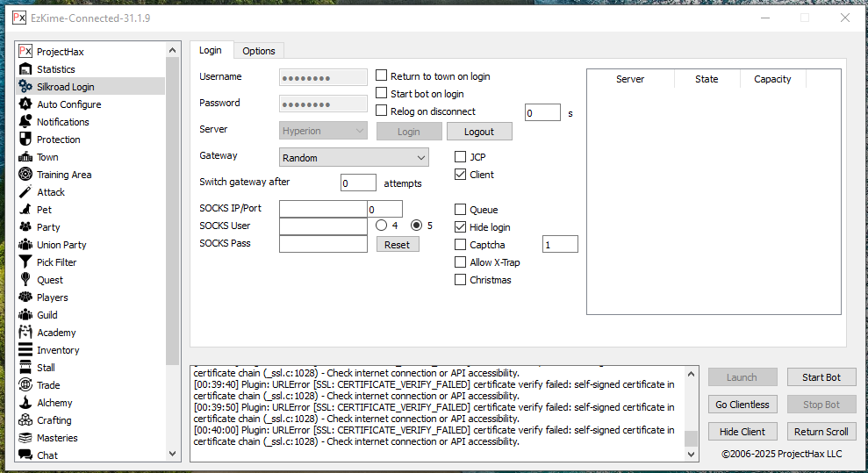Select SOCKS version 4 radio button
Viewport: 868px width, 473px height.
tap(382, 226)
